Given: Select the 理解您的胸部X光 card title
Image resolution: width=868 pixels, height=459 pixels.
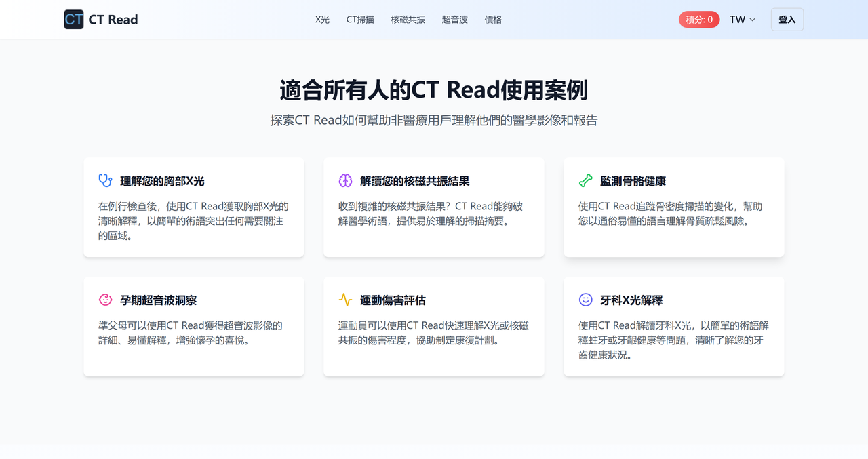Looking at the screenshot, I should coord(162,181).
